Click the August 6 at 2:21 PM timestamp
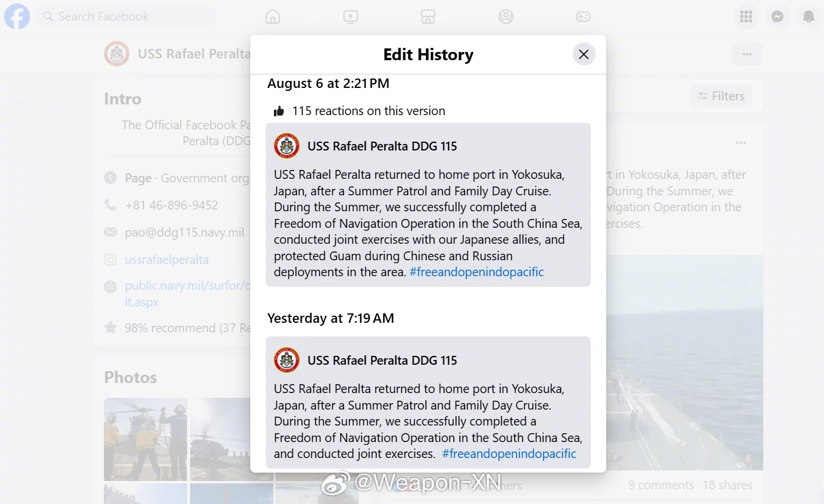Screen dimensions: 824x504 tap(328, 84)
